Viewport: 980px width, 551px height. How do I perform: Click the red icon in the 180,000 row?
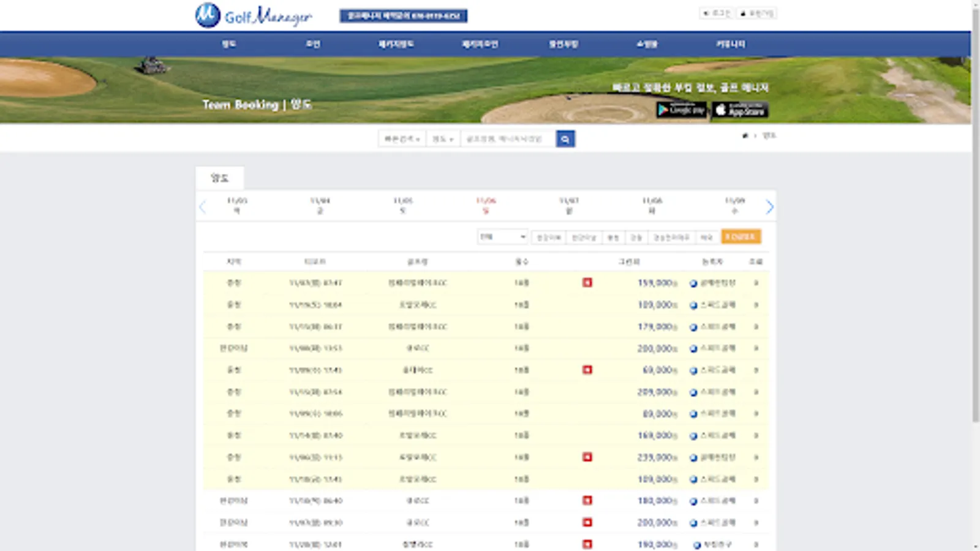click(587, 501)
